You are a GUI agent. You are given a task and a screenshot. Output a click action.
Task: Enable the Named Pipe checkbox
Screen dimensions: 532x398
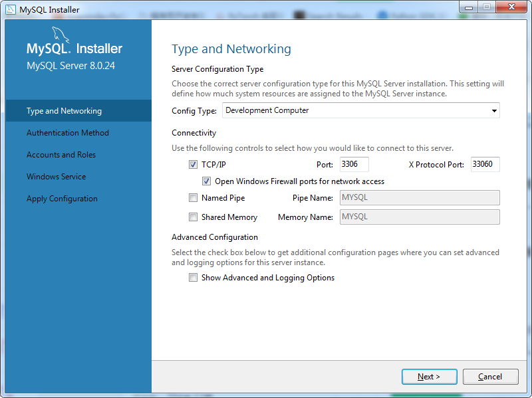pyautogui.click(x=193, y=197)
